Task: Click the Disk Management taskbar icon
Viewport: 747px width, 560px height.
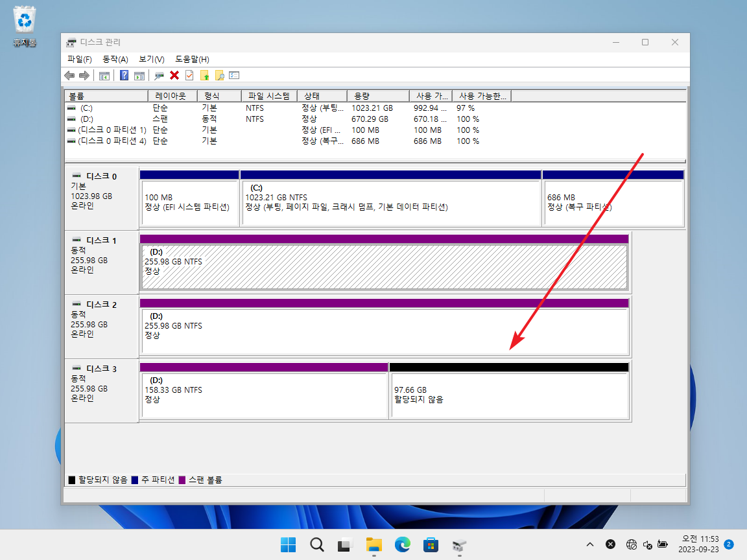Action: (x=459, y=544)
